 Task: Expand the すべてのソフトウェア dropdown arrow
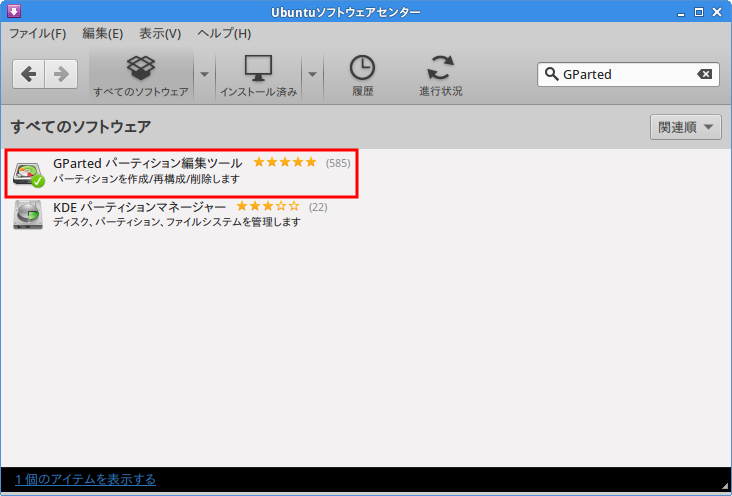point(204,74)
